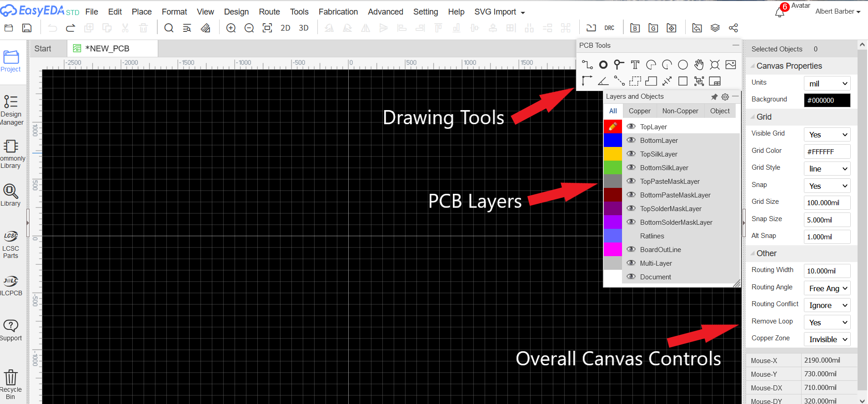Open the Layer Manager stack icon
Image resolution: width=868 pixels, height=404 pixels.
pyautogui.click(x=715, y=28)
